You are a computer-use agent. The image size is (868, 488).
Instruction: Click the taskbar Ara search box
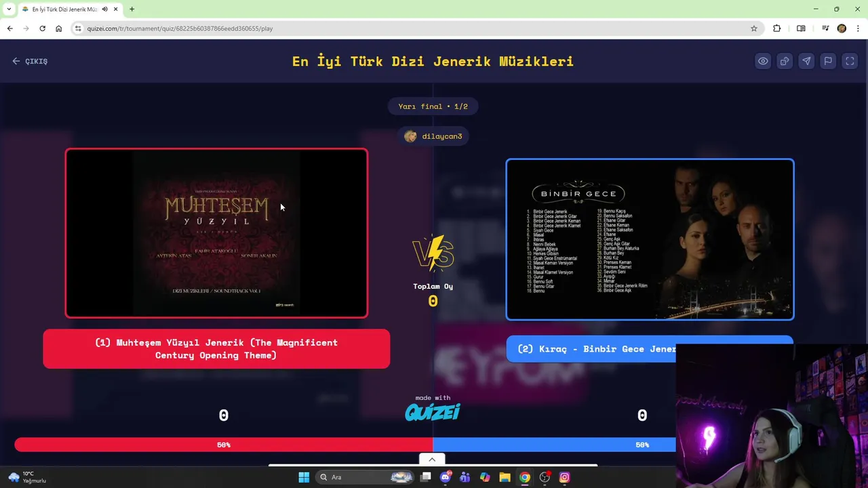[x=365, y=477]
